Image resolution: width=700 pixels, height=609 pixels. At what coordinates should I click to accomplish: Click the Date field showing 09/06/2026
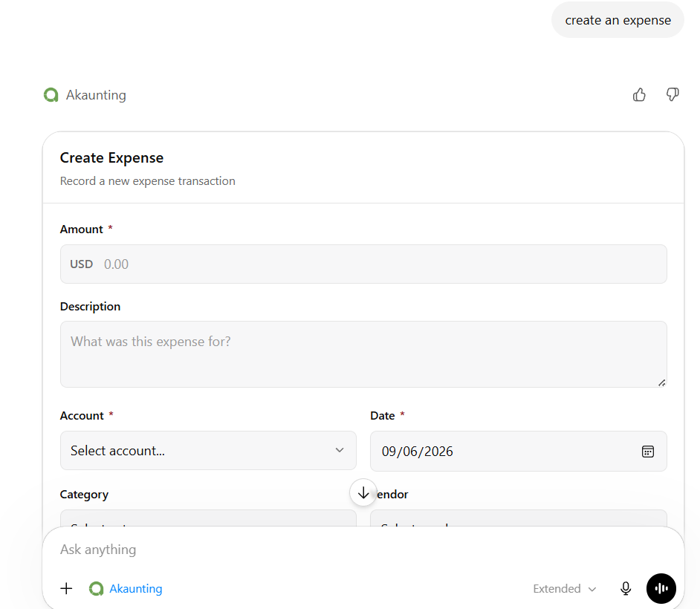[x=518, y=451]
